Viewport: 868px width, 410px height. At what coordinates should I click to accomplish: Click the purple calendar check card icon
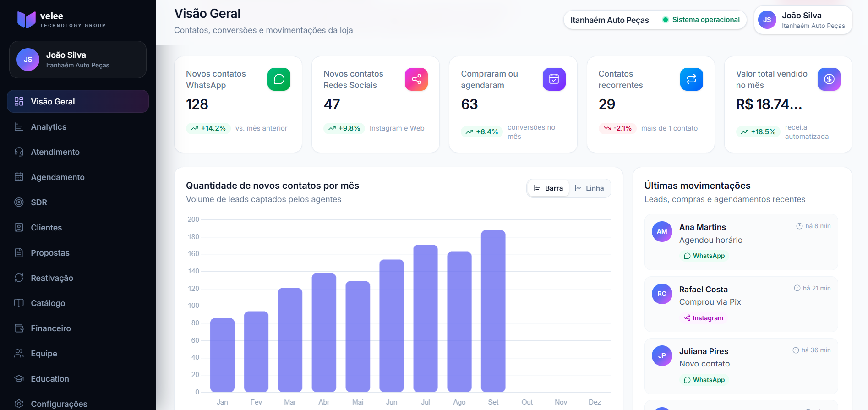(x=554, y=79)
